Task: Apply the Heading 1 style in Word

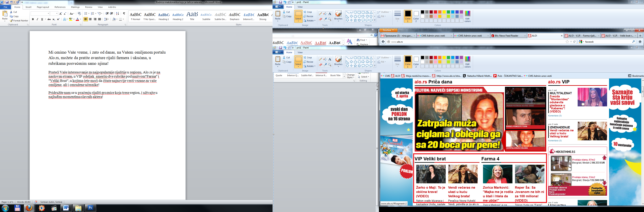Action: click(x=164, y=16)
